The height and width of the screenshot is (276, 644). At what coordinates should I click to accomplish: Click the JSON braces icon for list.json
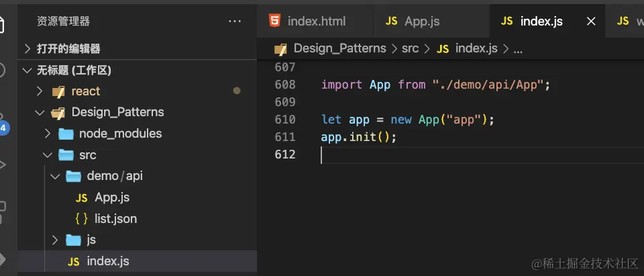point(81,219)
